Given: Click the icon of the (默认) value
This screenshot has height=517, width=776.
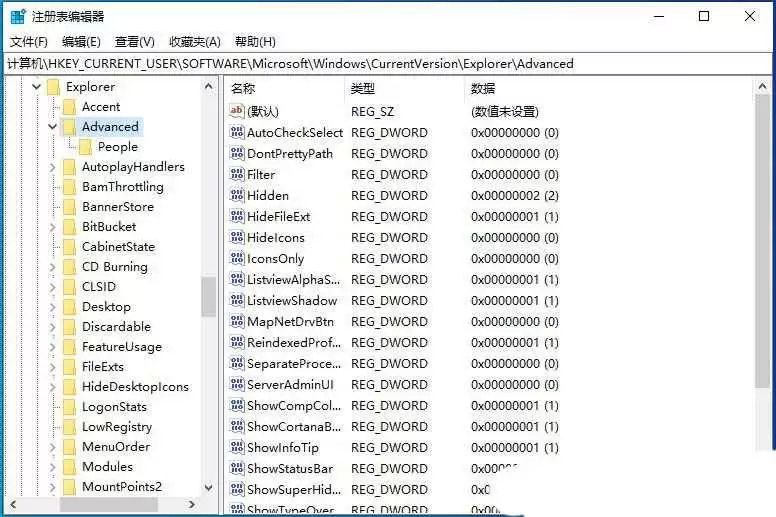Looking at the screenshot, I should (x=237, y=111).
